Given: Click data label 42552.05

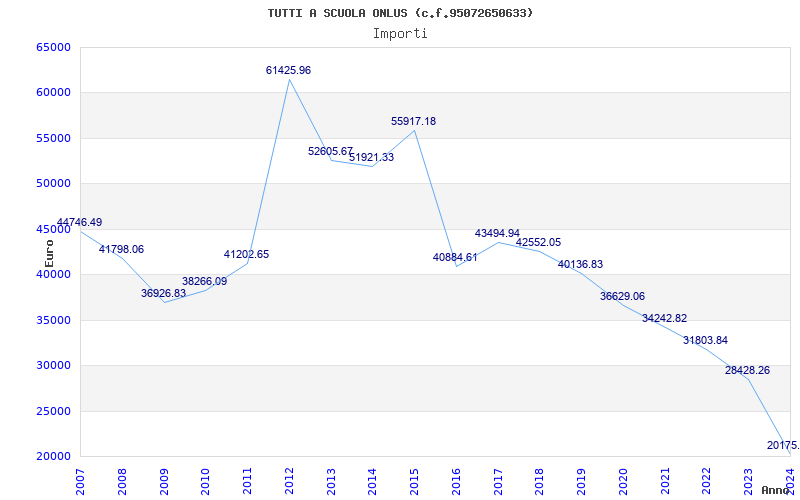Looking at the screenshot, I should click(x=538, y=242).
